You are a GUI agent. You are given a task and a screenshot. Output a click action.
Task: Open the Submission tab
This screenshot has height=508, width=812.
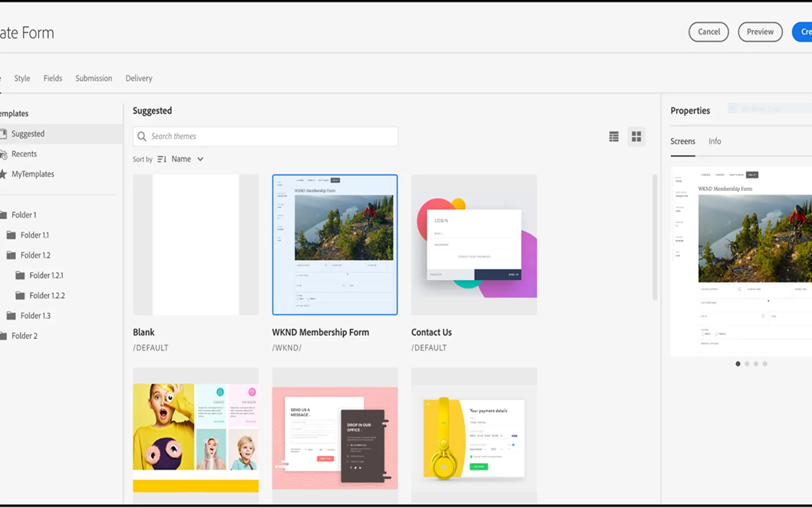pyautogui.click(x=94, y=78)
